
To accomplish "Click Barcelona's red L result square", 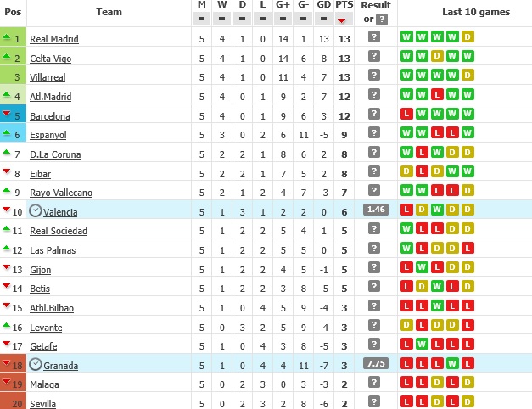I will (x=407, y=115).
